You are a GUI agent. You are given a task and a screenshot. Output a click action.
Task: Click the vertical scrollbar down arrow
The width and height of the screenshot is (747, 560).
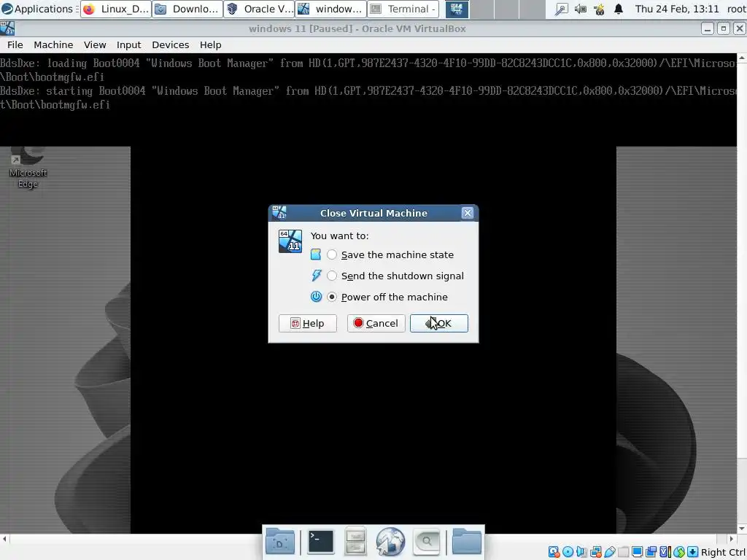[742, 529]
